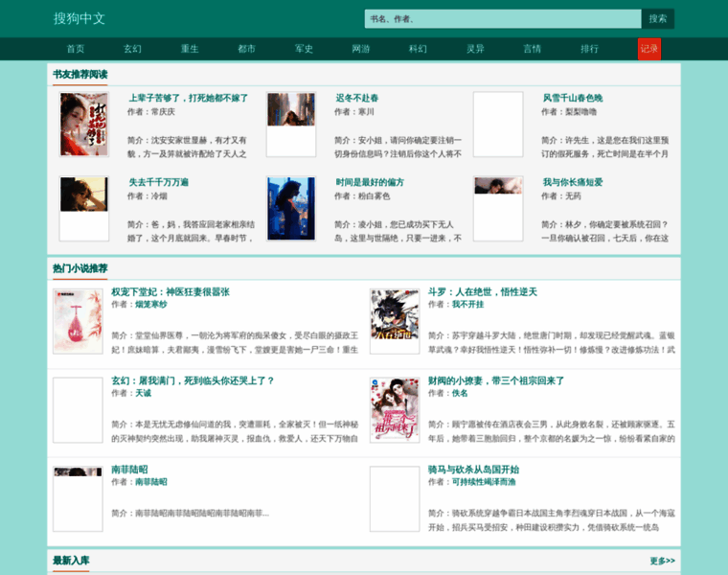Open the 更多>> link in 最新入库

pos(663,561)
